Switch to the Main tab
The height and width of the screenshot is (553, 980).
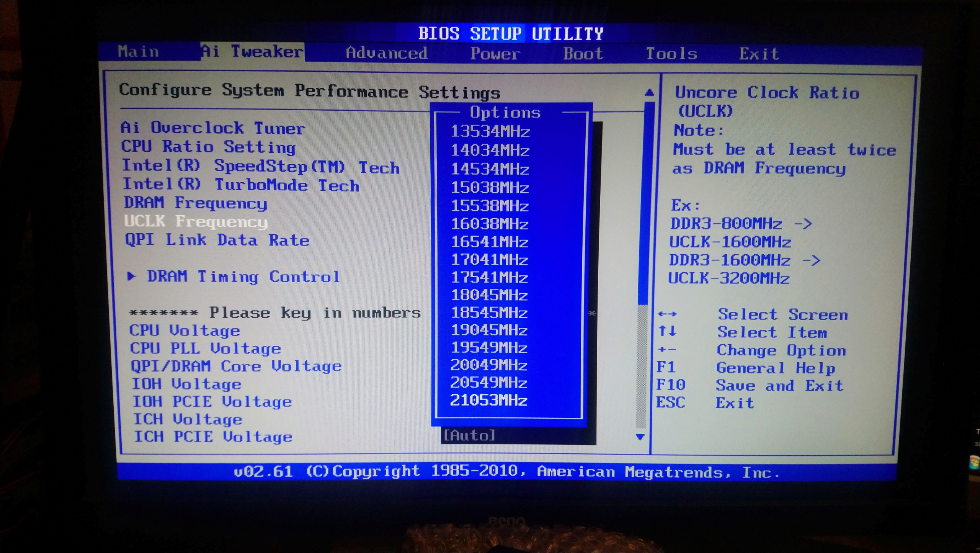pyautogui.click(x=138, y=51)
